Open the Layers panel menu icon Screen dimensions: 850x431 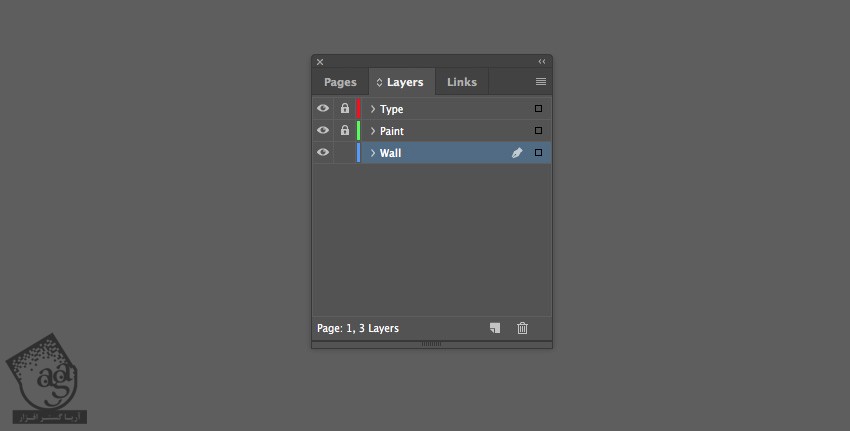coord(541,82)
